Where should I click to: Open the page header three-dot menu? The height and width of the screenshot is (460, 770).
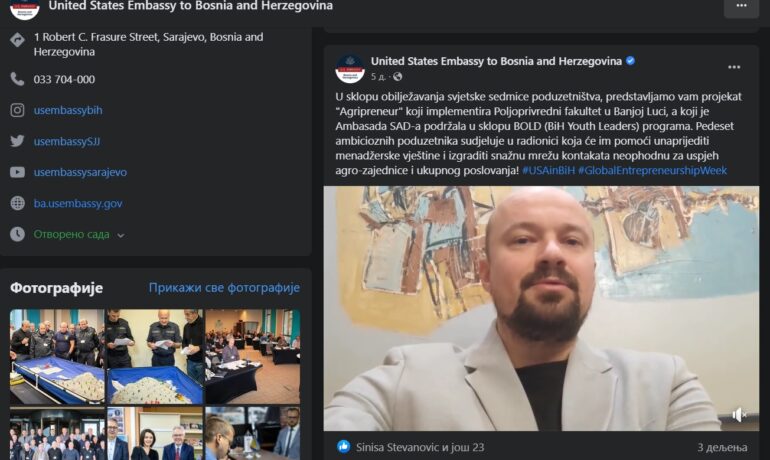[741, 6]
